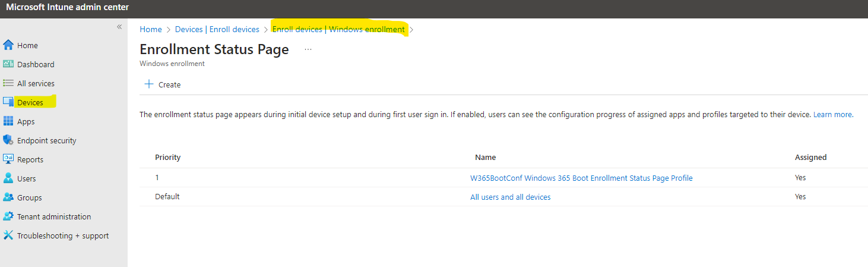Viewport: 868px width, 267px height.
Task: Open All users and all devices profile
Action: (511, 197)
